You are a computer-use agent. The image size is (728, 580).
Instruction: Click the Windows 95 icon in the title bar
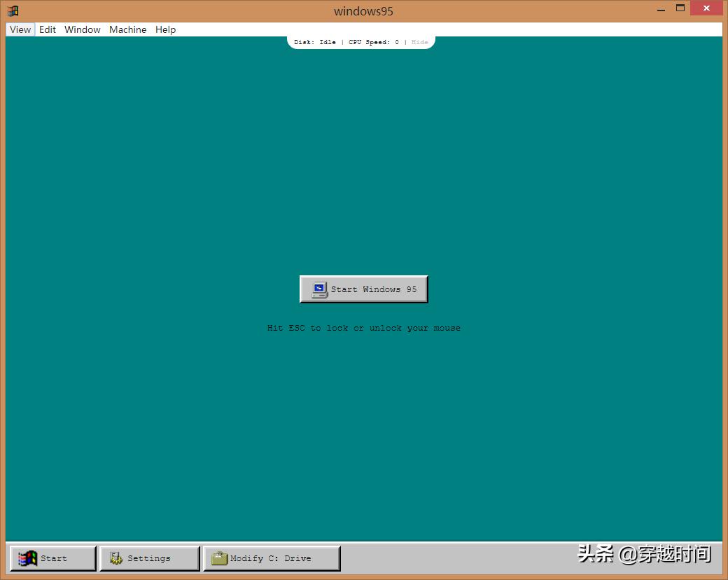click(x=11, y=11)
